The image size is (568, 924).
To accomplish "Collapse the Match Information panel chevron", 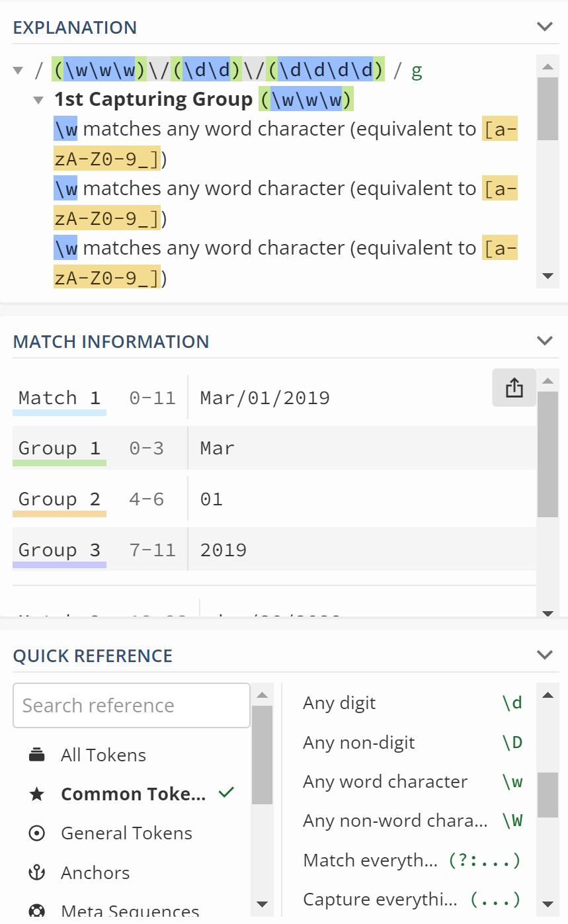I will [x=545, y=341].
